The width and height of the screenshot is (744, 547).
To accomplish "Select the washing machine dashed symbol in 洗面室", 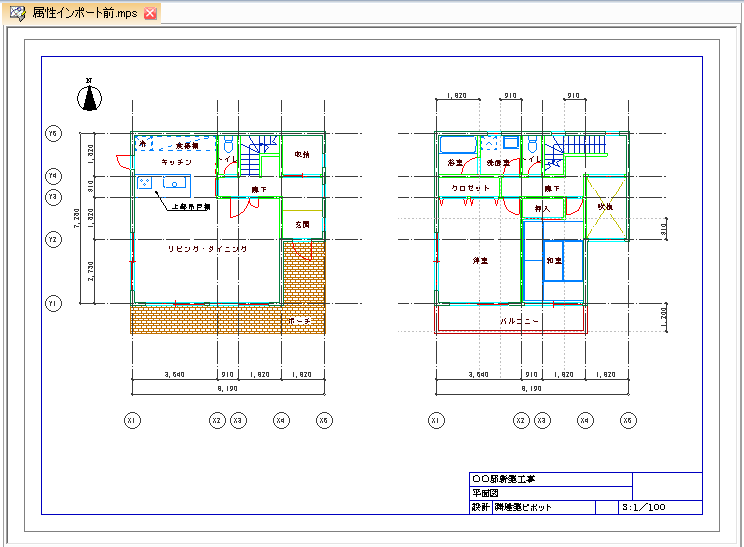I will click(x=490, y=143).
